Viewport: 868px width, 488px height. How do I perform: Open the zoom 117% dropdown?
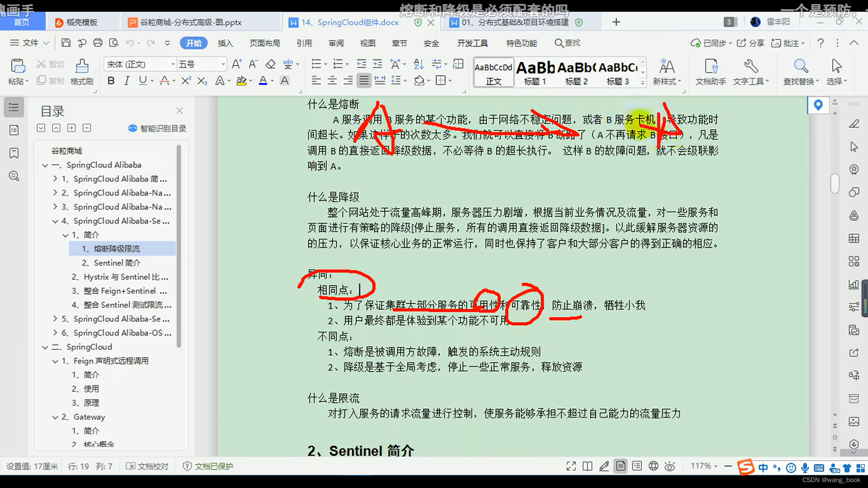[x=704, y=466]
